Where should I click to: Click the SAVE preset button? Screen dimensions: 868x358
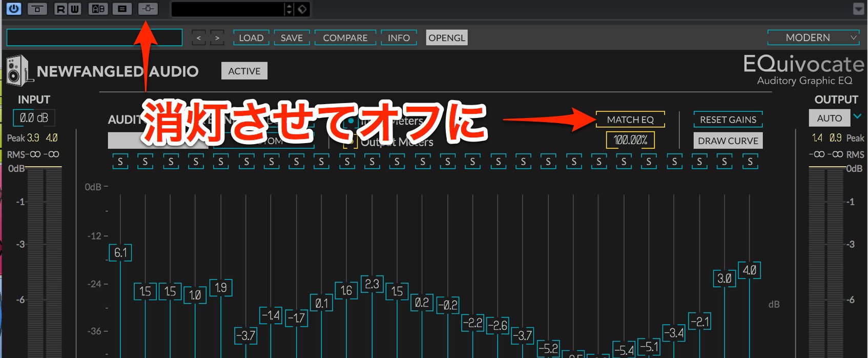coord(292,38)
